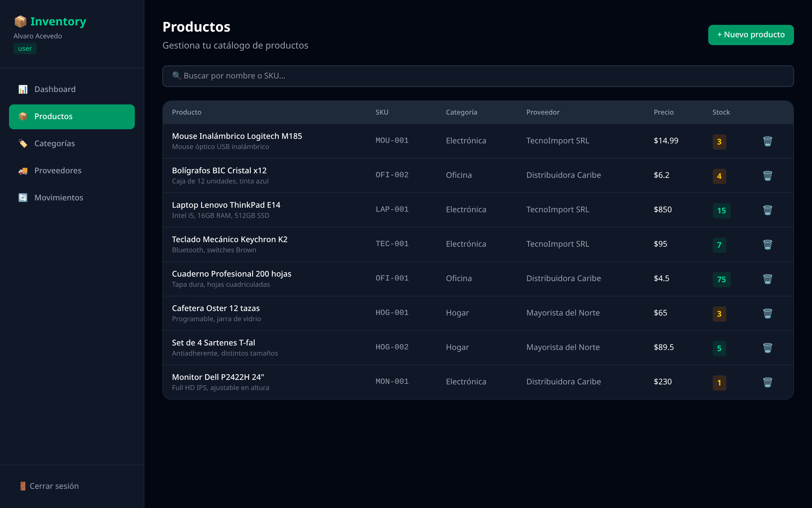Select the Teclado Mecánico Keychron K2 name
The height and width of the screenshot is (508, 812).
pyautogui.click(x=230, y=240)
